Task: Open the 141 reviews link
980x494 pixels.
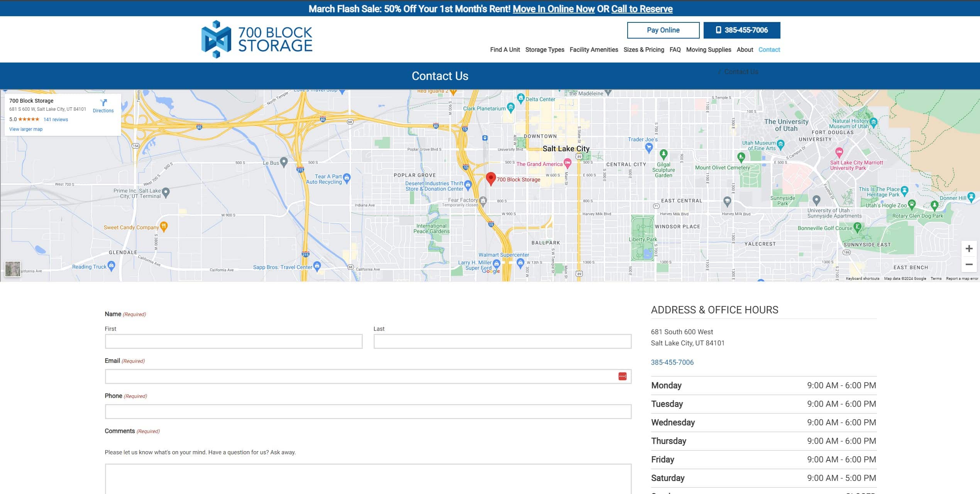Action: pyautogui.click(x=56, y=120)
